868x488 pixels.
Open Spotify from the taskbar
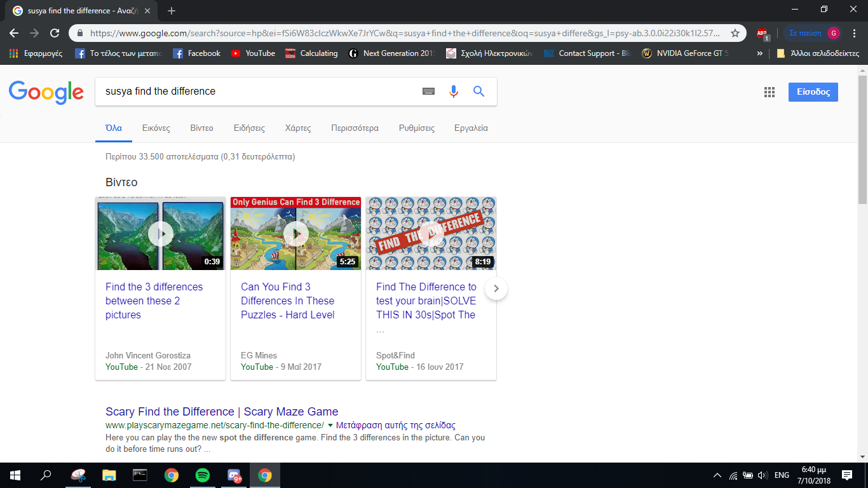tap(202, 475)
